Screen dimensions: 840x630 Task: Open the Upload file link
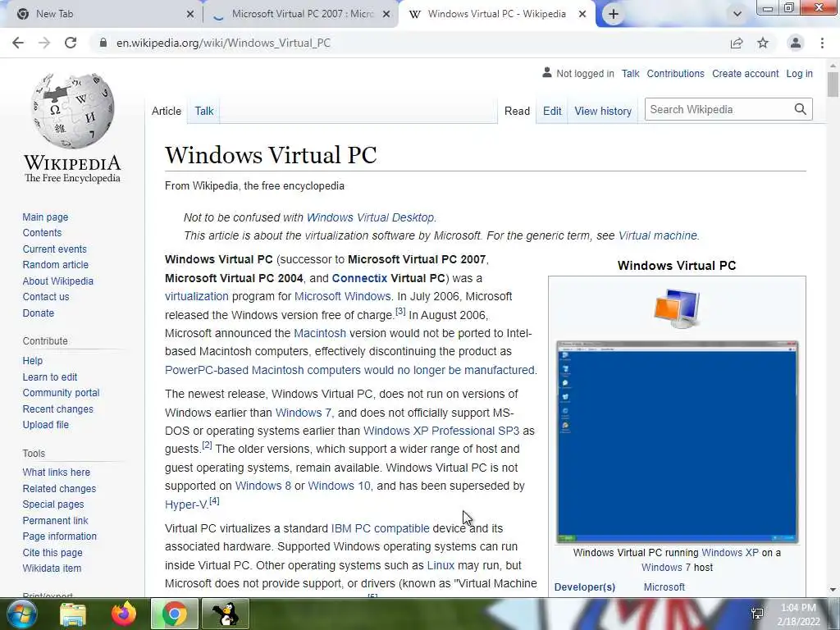[x=46, y=424]
